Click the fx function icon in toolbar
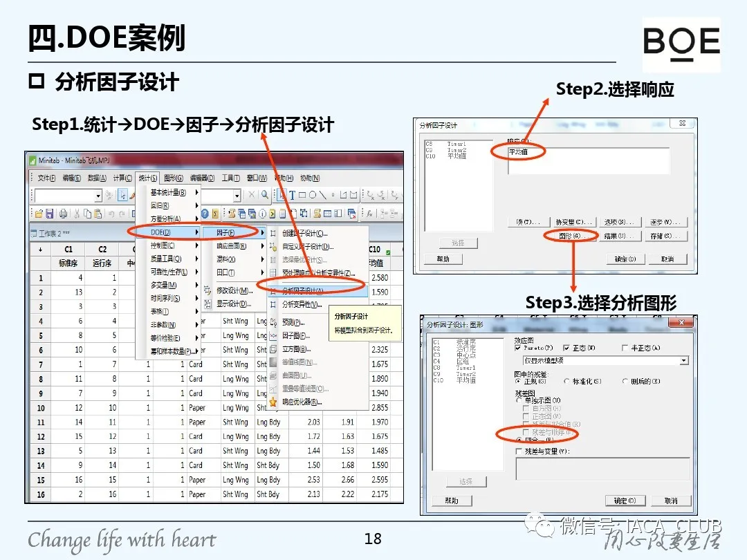 369,214
